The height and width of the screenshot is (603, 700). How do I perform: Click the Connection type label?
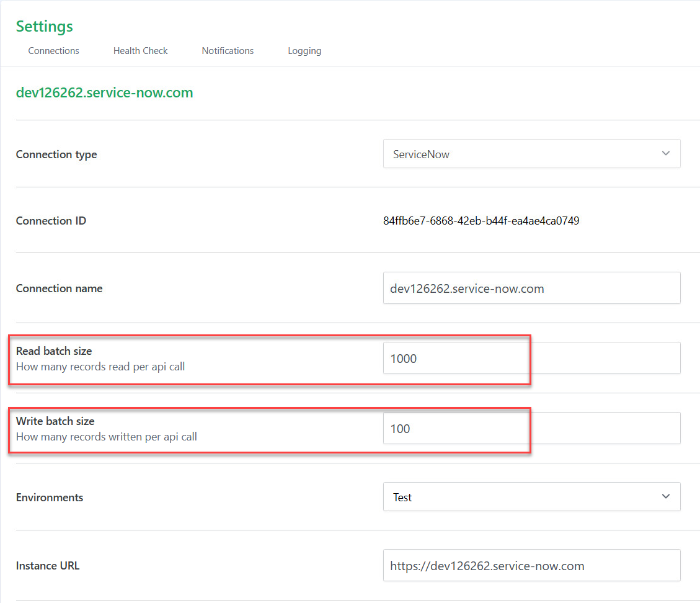click(x=56, y=154)
